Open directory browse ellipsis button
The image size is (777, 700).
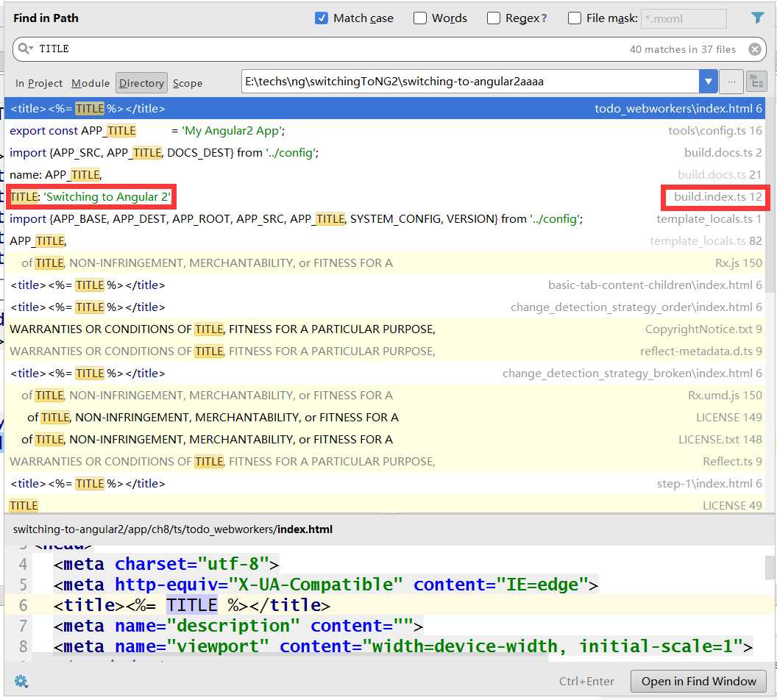click(x=731, y=82)
